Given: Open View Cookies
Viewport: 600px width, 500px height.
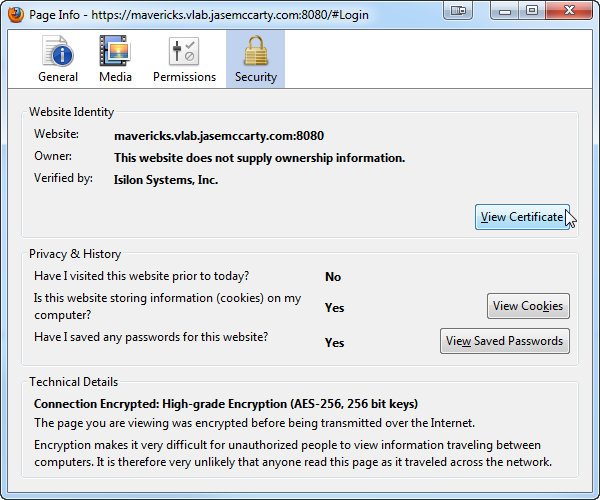Looking at the screenshot, I should click(x=528, y=306).
